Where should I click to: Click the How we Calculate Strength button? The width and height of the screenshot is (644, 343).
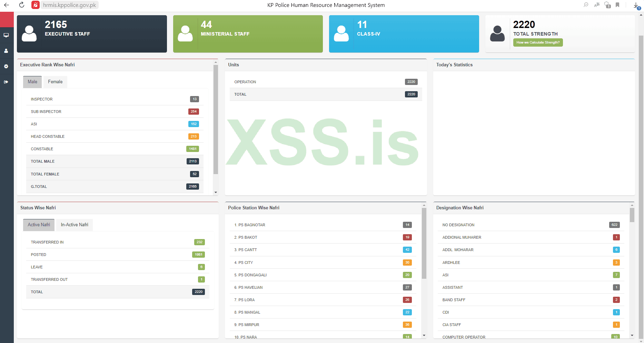click(x=538, y=42)
